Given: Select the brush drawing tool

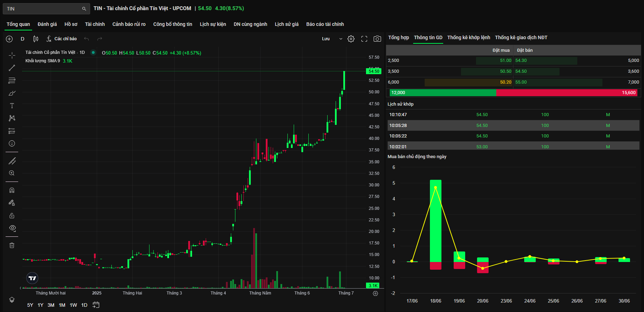Looking at the screenshot, I should click(12, 93).
